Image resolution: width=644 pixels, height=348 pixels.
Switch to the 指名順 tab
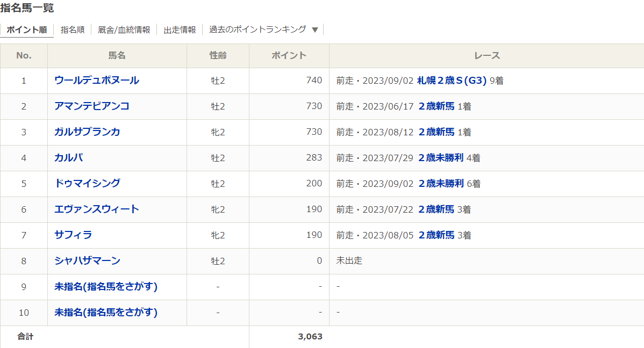(73, 30)
